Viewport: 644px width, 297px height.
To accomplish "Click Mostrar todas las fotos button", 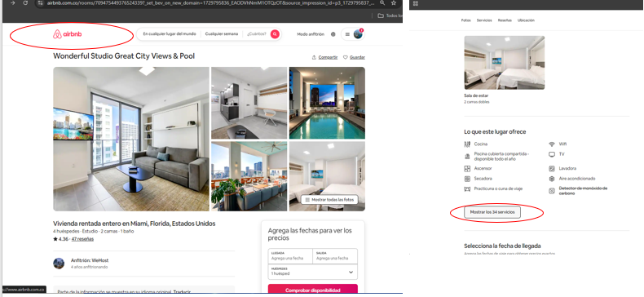I will [329, 200].
